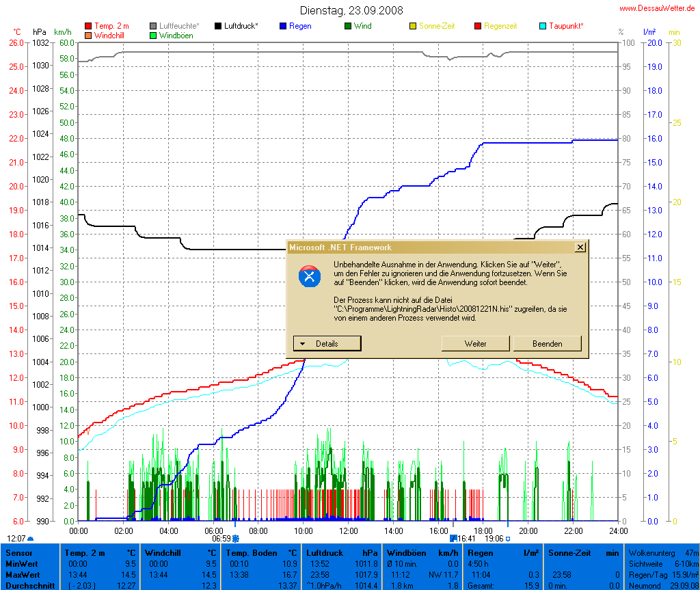
Task: Click Weiter to continue the application
Action: 475,343
